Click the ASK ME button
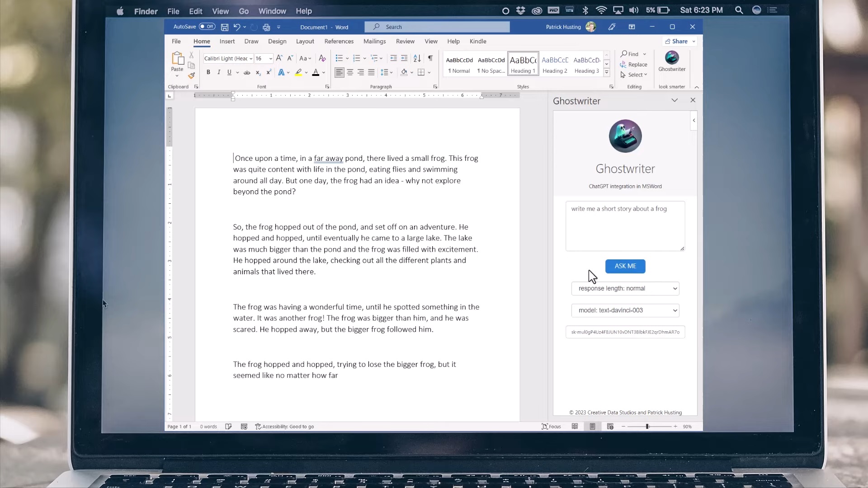The height and width of the screenshot is (488, 868). pyautogui.click(x=625, y=266)
